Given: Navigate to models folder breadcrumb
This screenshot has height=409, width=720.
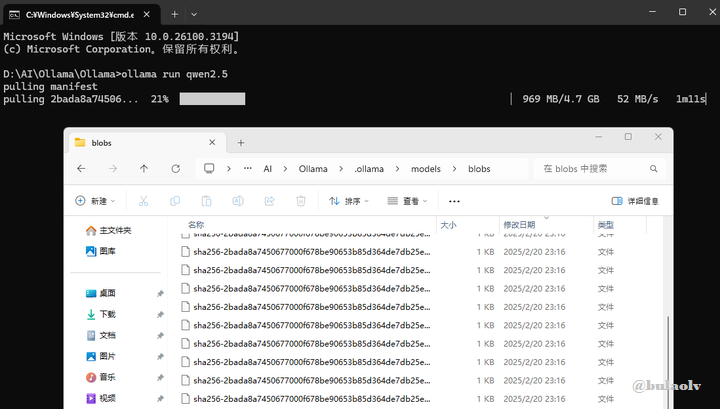Looking at the screenshot, I should click(x=426, y=169).
